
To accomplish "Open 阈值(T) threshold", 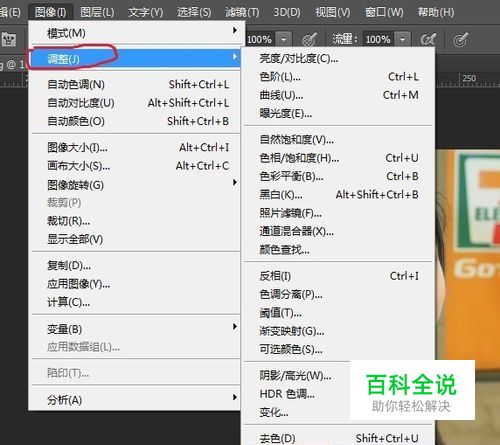I will pyautogui.click(x=338, y=313).
